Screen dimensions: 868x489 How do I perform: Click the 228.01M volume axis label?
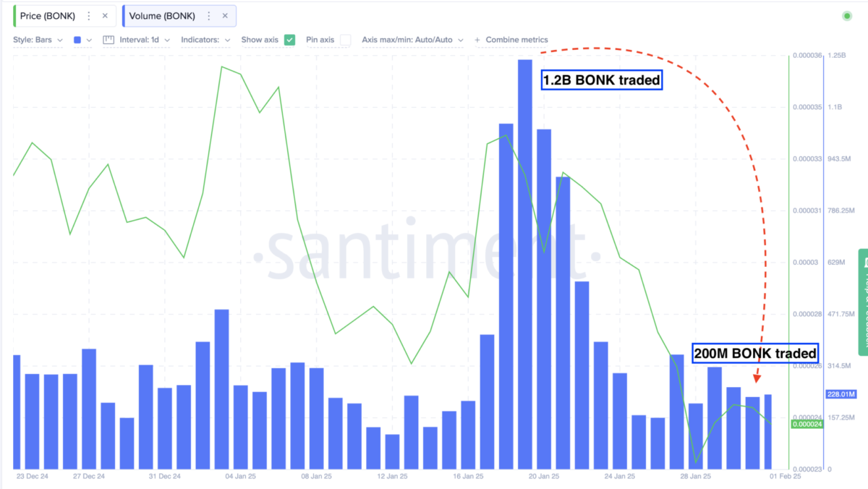(841, 394)
